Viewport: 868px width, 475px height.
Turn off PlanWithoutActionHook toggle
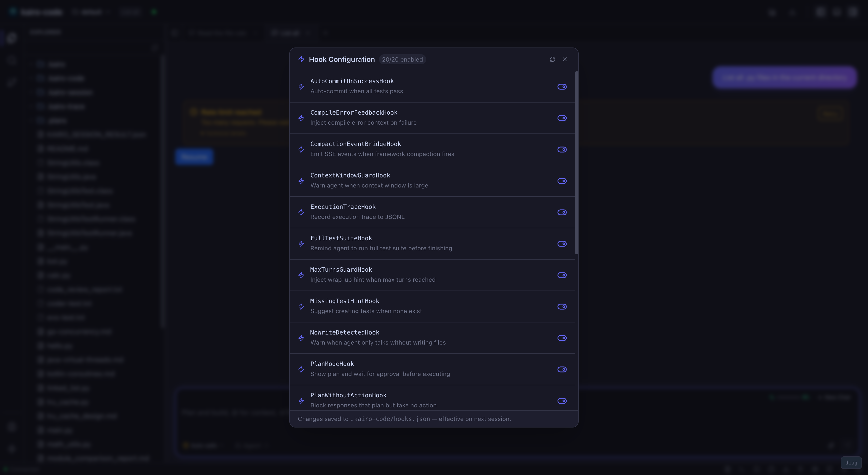coord(562,401)
